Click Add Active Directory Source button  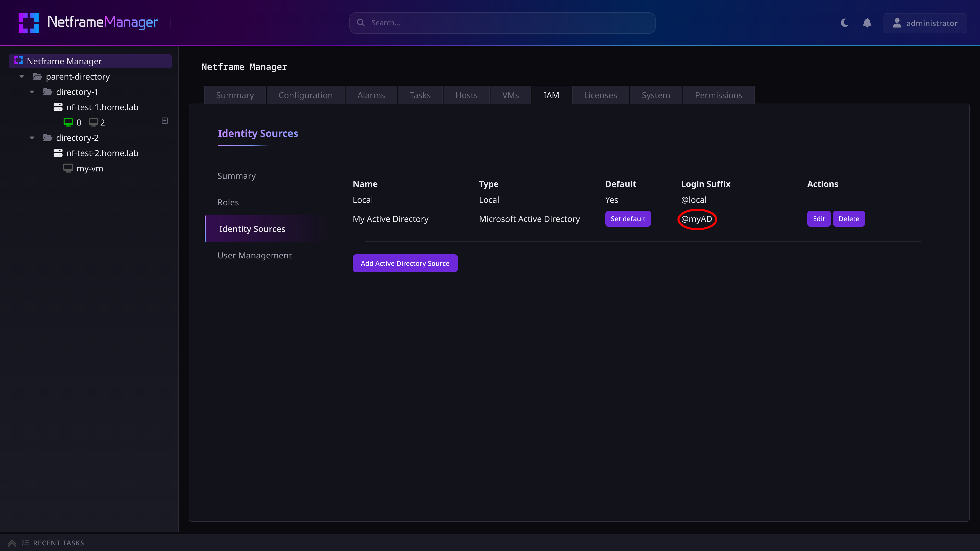pos(405,263)
